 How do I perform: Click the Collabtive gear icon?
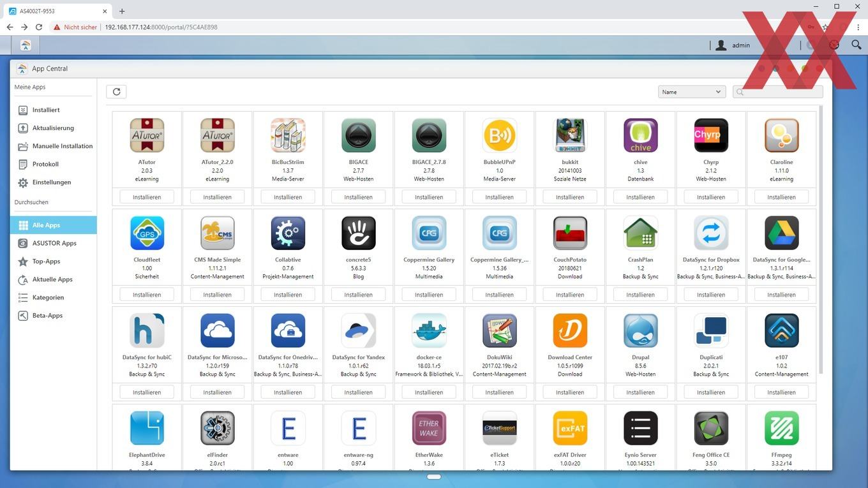coord(288,233)
